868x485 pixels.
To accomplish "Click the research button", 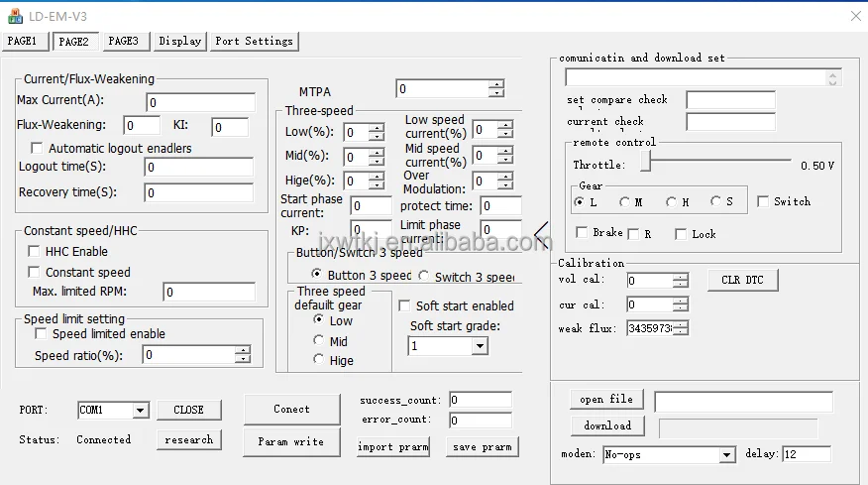I will [189, 440].
